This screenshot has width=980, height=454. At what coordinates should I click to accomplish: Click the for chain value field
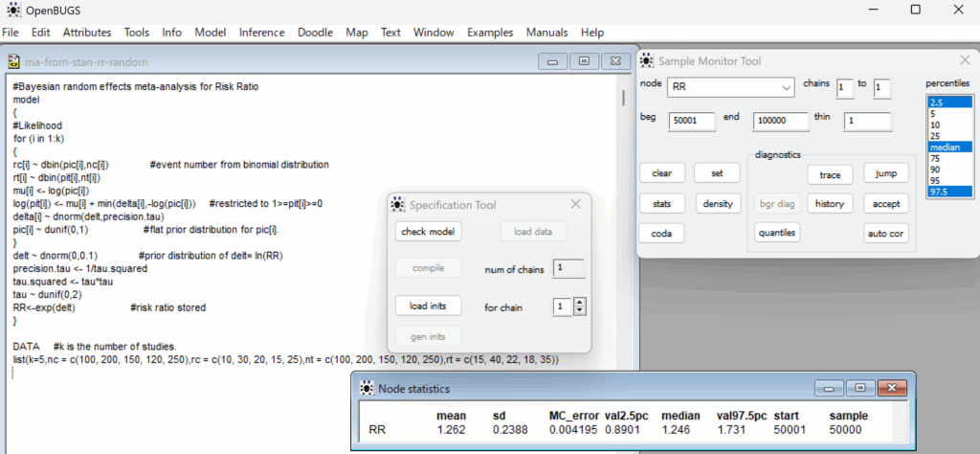[563, 307]
